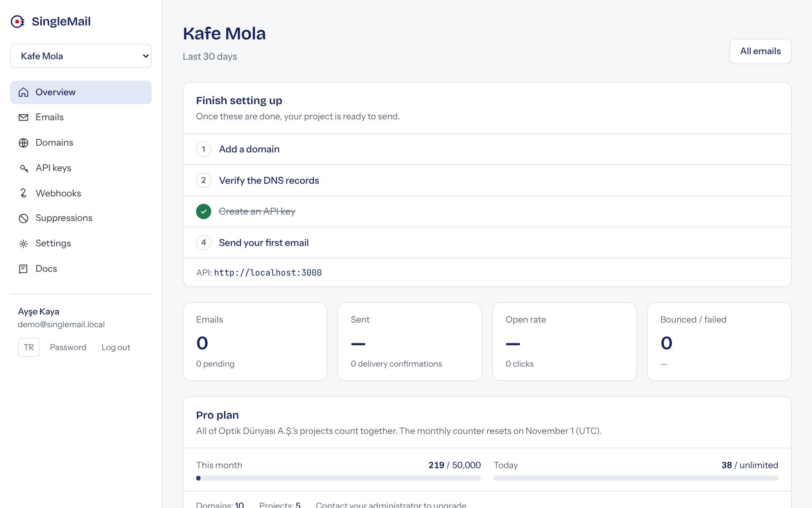Screen dimensions: 812x508
Task: Open Webhooks from the sidebar
Action: tap(81, 193)
